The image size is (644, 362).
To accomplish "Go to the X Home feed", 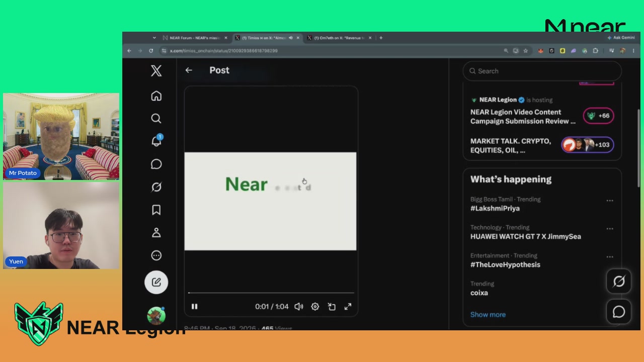I will pyautogui.click(x=156, y=96).
